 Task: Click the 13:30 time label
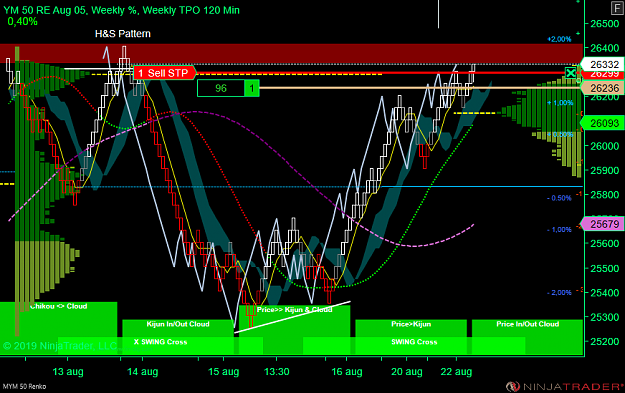277,372
